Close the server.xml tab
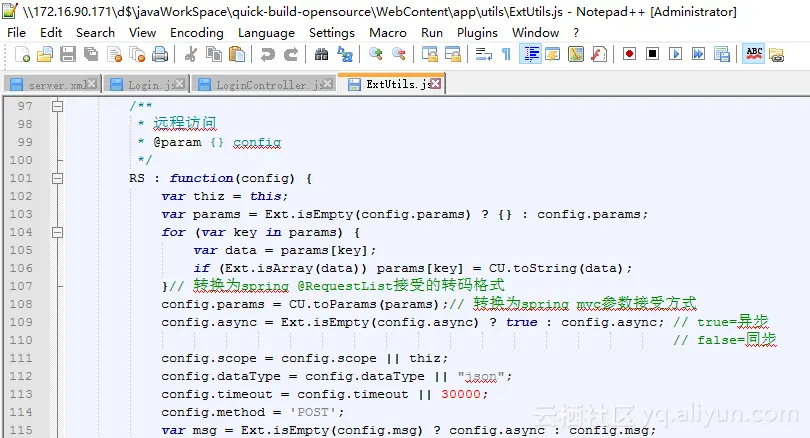810x438 pixels. point(91,83)
